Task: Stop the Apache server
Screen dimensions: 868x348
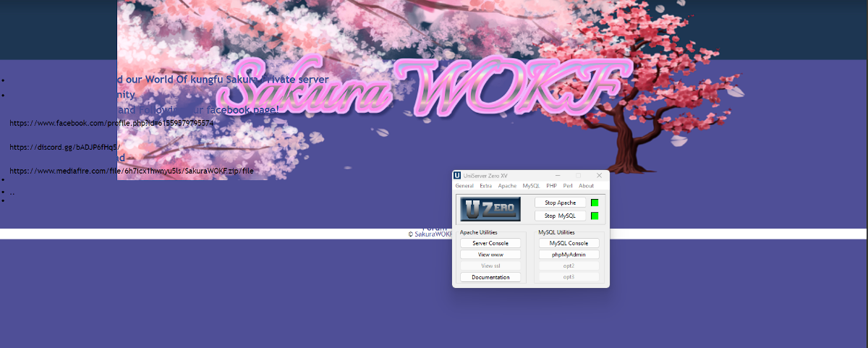Action: pos(561,203)
